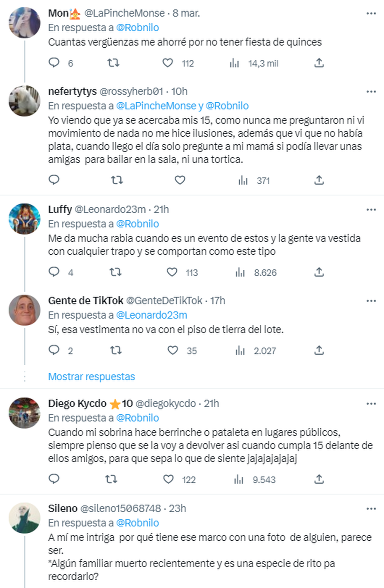Open @LaPincheMonse mention in nefertytys's reply
This screenshot has height=588, width=384.
click(x=156, y=106)
